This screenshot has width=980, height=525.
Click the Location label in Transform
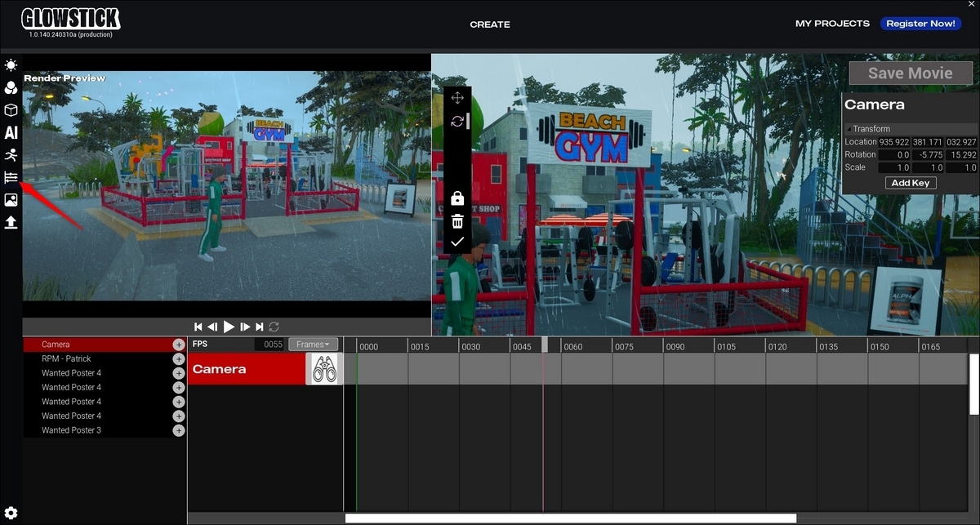860,142
